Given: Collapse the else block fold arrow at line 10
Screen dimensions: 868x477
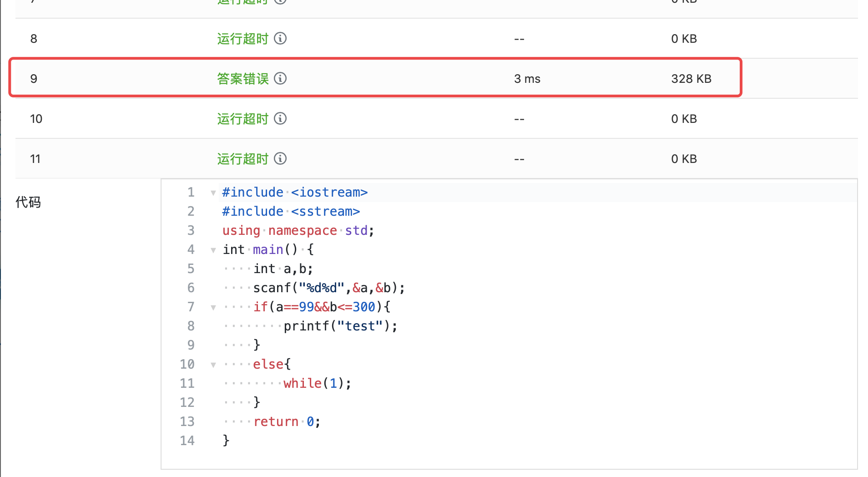Looking at the screenshot, I should tap(213, 365).
